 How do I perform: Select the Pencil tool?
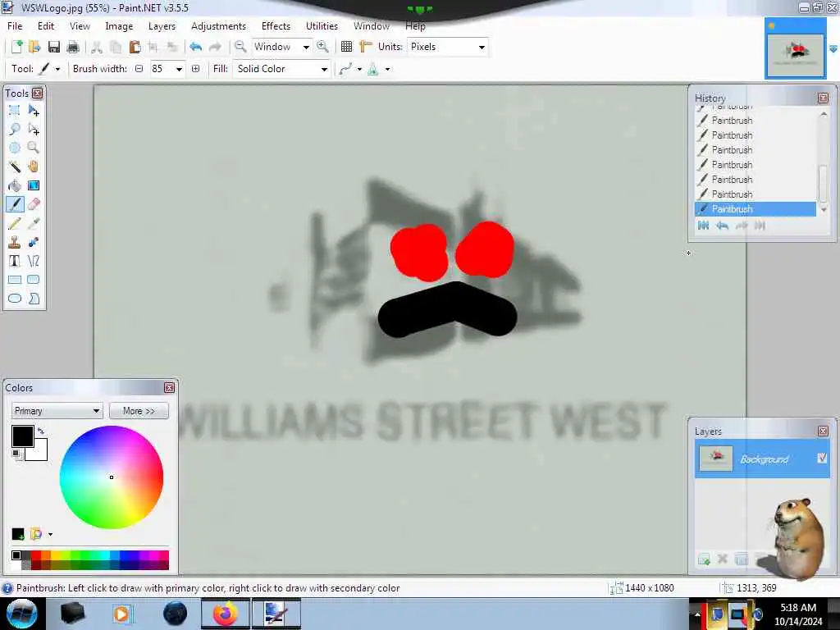pyautogui.click(x=15, y=223)
